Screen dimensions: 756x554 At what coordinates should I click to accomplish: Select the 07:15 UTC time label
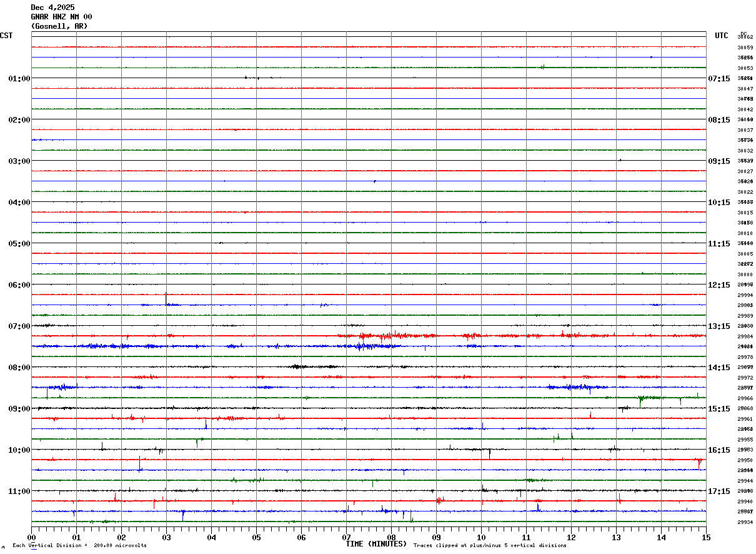pyautogui.click(x=719, y=79)
